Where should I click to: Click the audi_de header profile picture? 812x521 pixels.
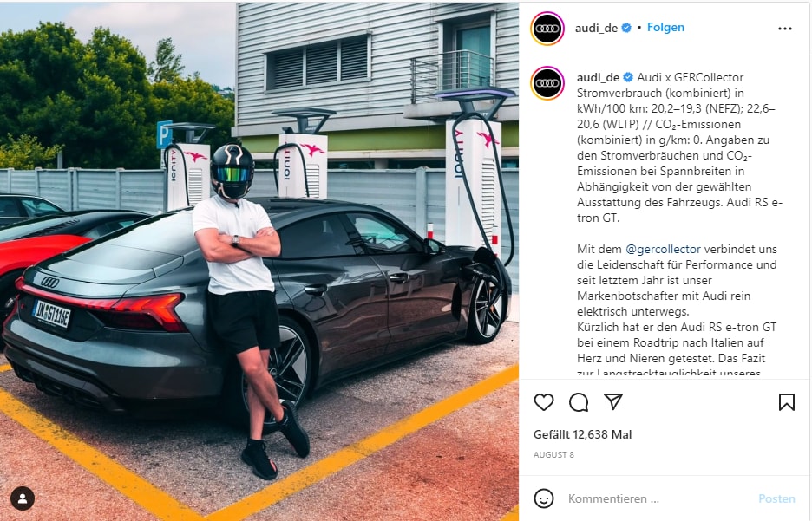[x=547, y=29]
